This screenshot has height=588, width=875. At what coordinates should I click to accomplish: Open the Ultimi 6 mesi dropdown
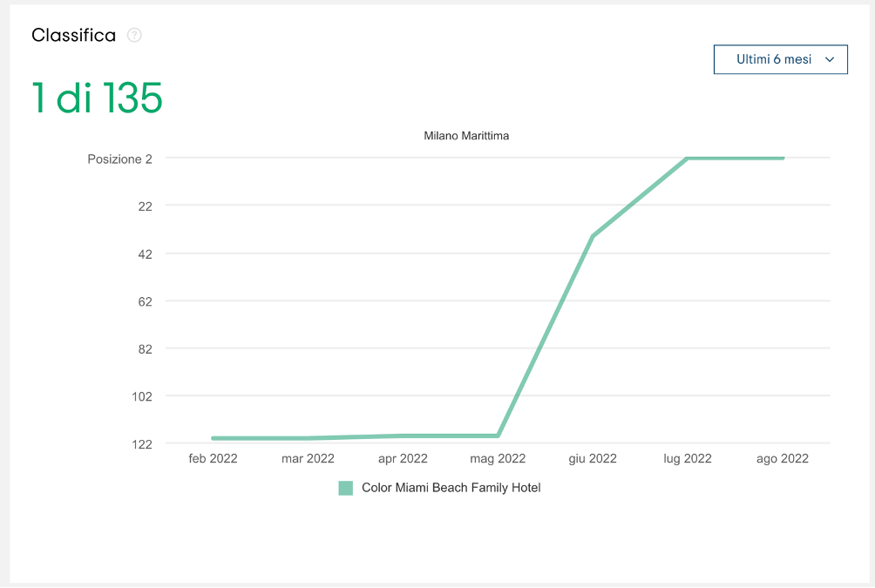[779, 59]
